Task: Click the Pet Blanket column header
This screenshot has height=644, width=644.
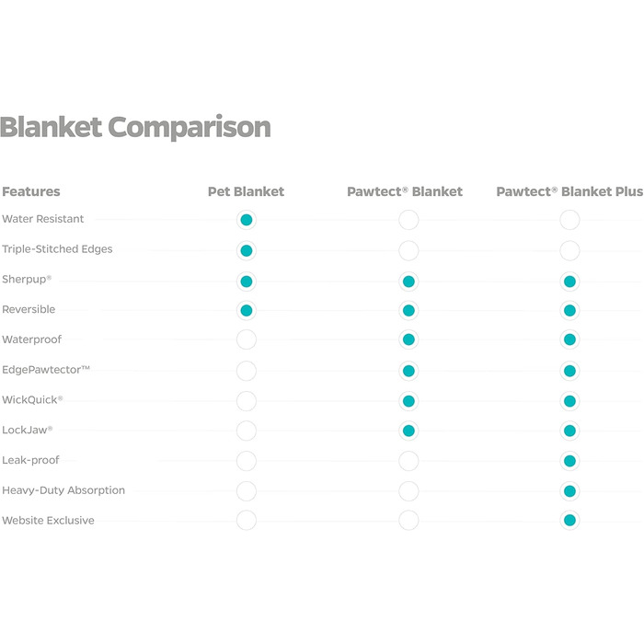Action: pos(246,191)
